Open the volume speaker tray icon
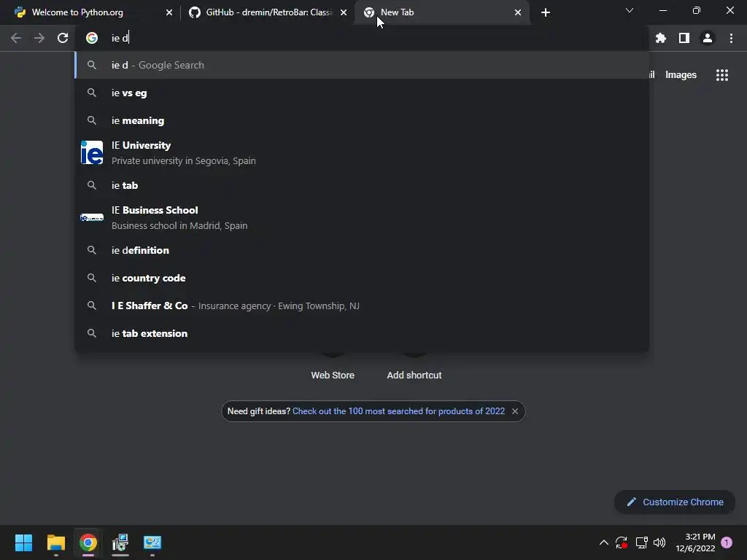 pos(659,542)
